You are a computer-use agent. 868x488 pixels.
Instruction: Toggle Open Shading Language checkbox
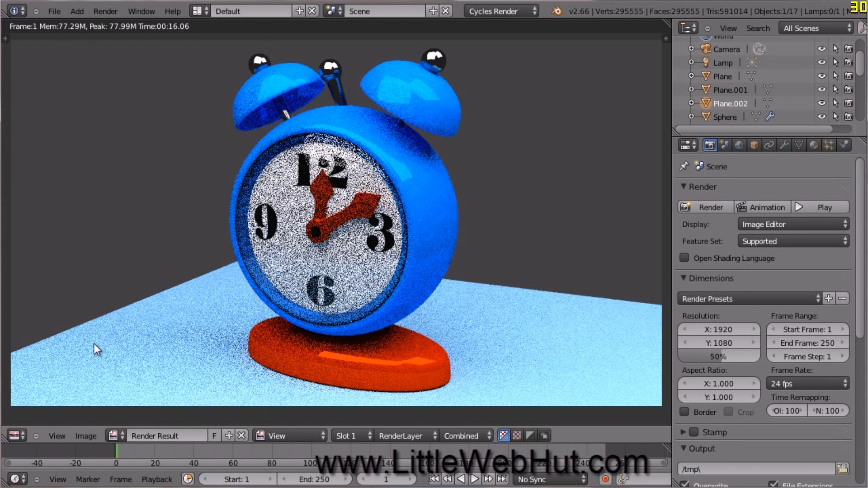pyautogui.click(x=685, y=258)
